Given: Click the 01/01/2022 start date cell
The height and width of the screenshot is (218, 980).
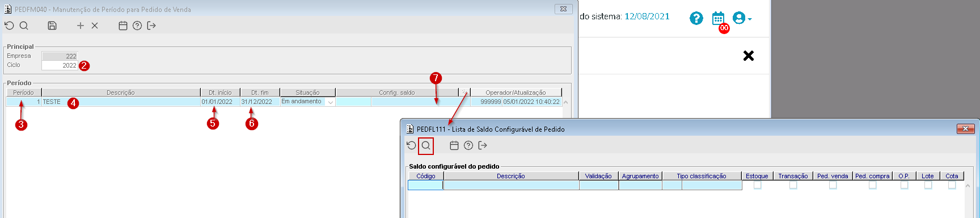Looking at the screenshot, I should click(x=220, y=102).
